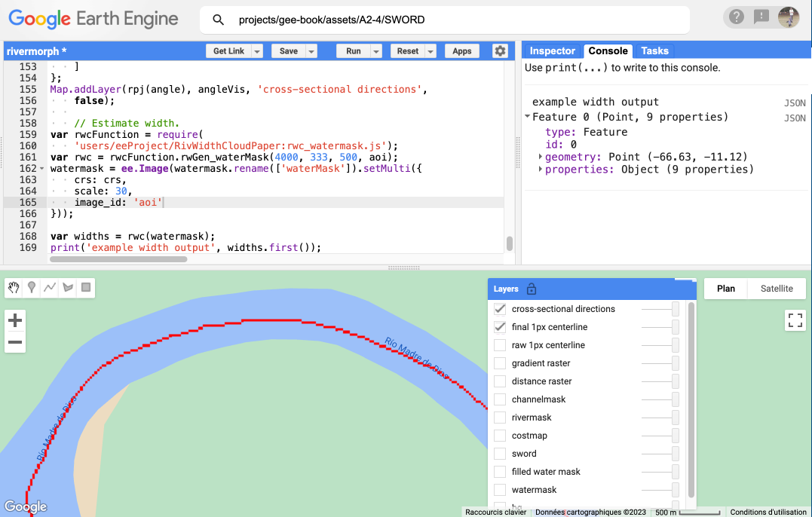The image size is (812, 517).
Task: Select the draw line tool
Action: click(x=50, y=287)
